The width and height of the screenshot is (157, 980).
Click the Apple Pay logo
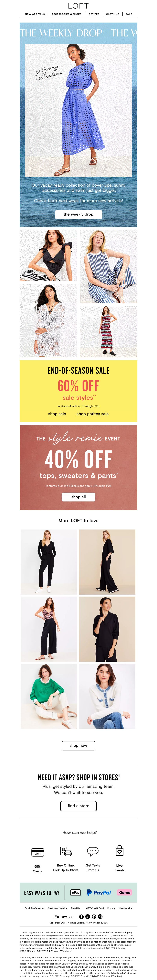tap(75, 893)
